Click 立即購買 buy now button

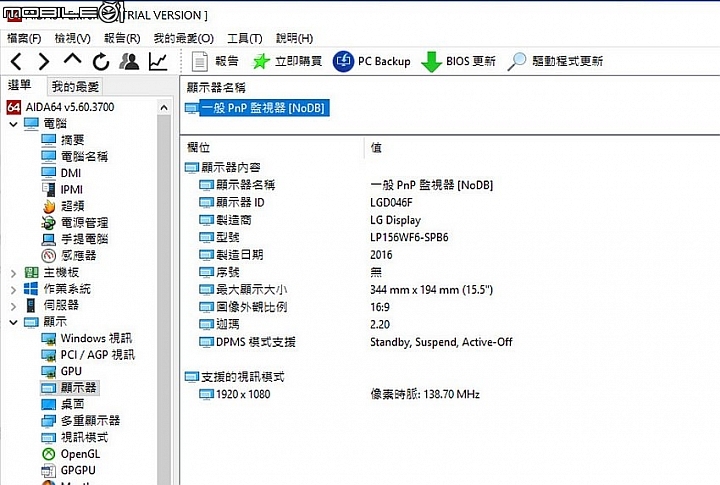tap(287, 61)
